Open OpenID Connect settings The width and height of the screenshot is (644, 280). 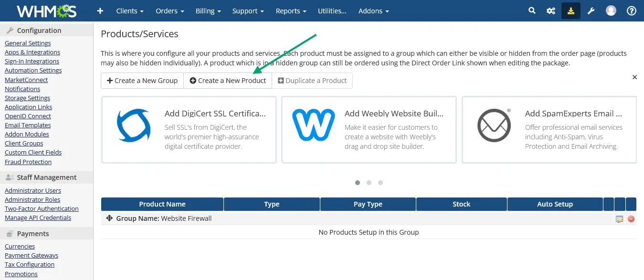tap(28, 116)
